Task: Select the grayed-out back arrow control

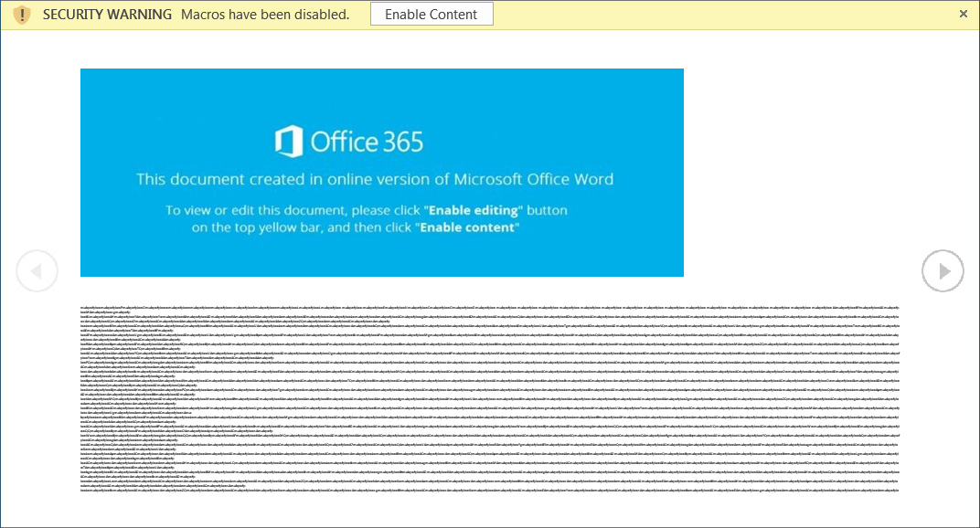Action: click(x=37, y=270)
